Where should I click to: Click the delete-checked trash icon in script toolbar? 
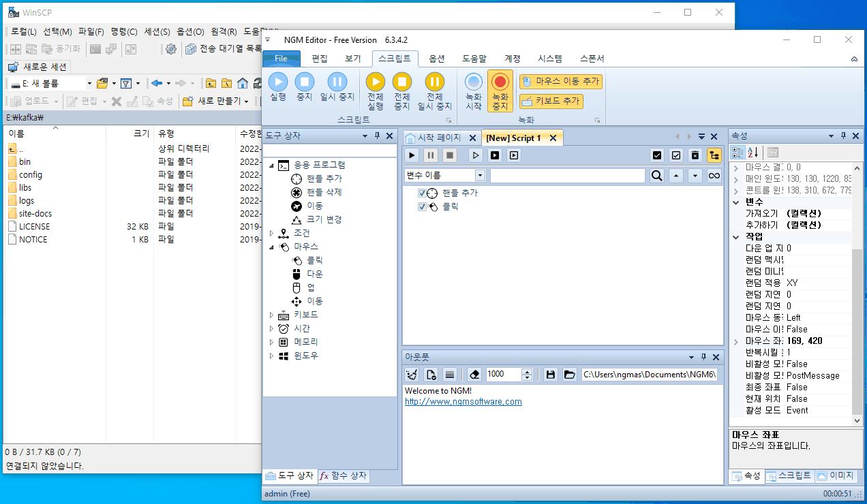click(x=695, y=155)
